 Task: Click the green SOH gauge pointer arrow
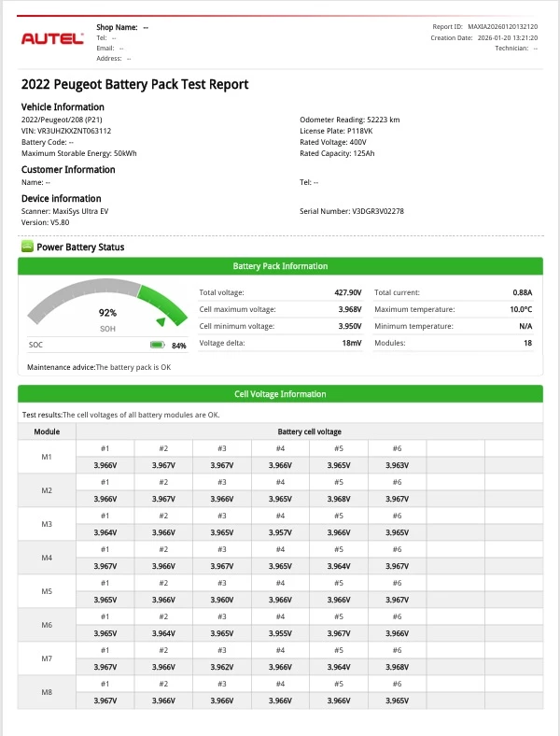coord(161,321)
